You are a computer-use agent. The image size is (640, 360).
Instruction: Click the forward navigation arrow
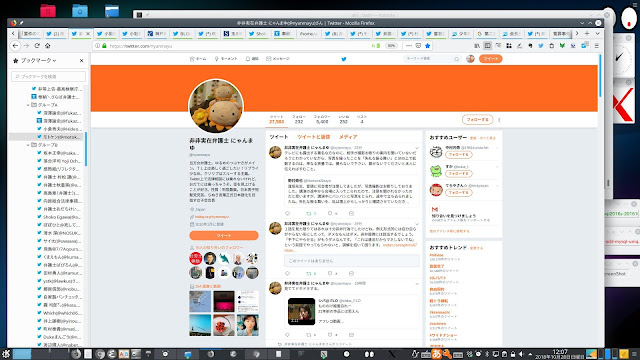(x=27, y=46)
